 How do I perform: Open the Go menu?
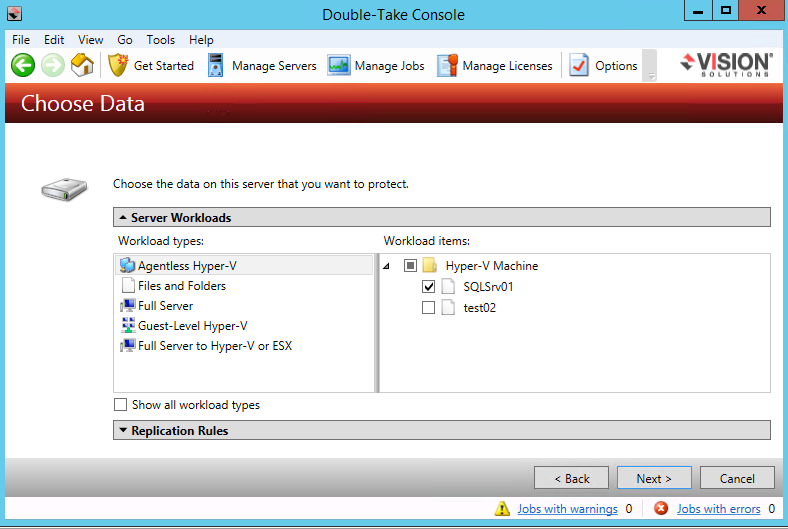click(125, 40)
